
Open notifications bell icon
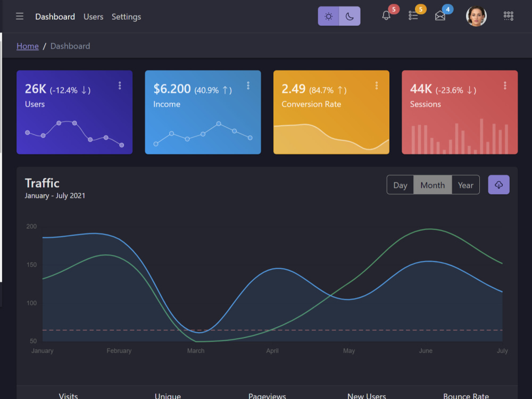pyautogui.click(x=386, y=15)
